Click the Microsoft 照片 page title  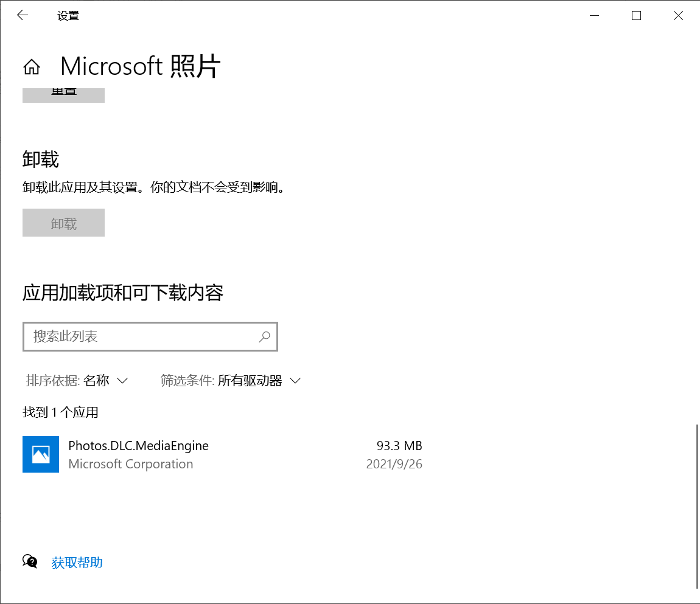pyautogui.click(x=140, y=66)
